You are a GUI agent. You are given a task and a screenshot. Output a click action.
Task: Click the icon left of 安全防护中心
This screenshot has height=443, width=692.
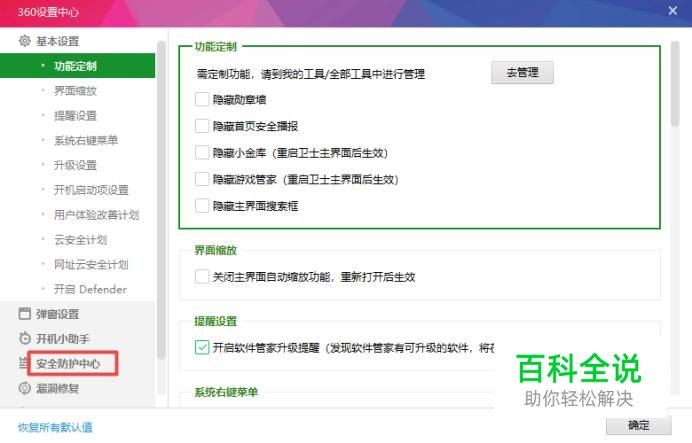coord(23,363)
